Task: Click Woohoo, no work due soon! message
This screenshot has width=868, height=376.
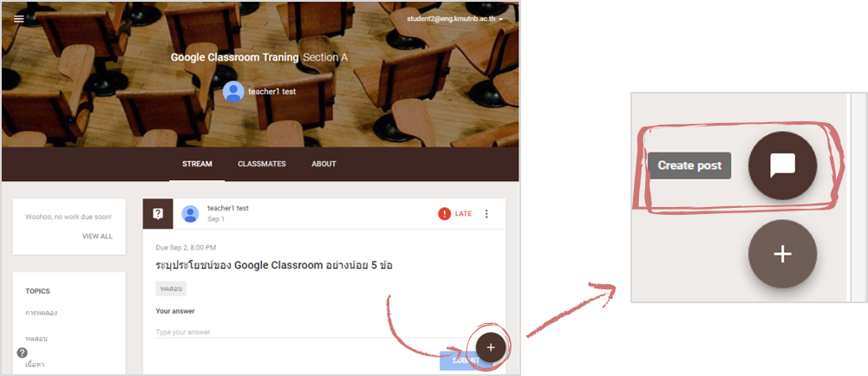Action: [69, 217]
